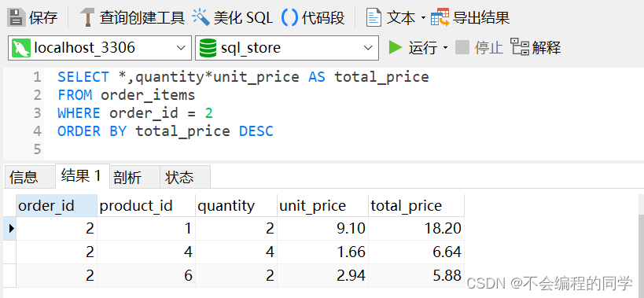Click the Explain (解释) button
Screen dimensions: 644x298
tap(536, 48)
